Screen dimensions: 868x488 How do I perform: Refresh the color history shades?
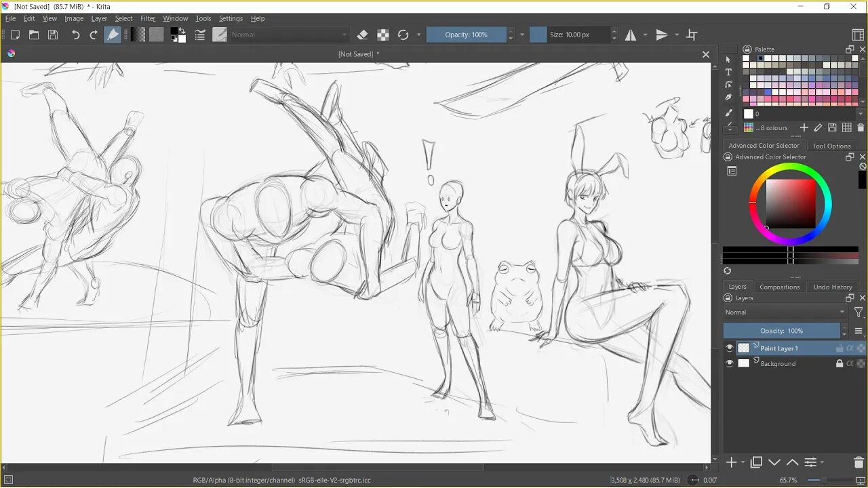click(x=728, y=270)
